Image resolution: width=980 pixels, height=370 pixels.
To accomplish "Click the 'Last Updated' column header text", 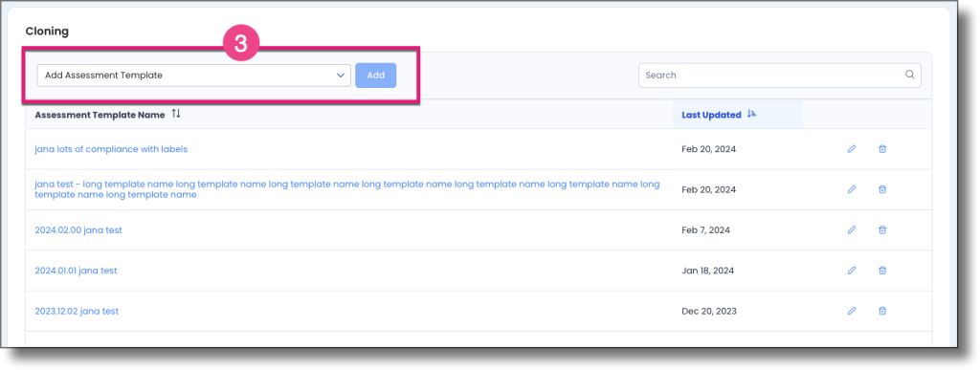I will tap(711, 115).
